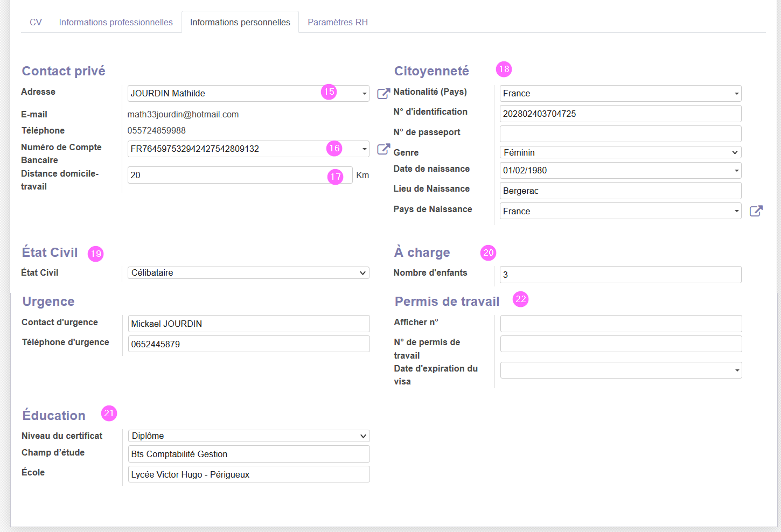Click the empty N° de passeport field
The image size is (781, 532).
(620, 134)
